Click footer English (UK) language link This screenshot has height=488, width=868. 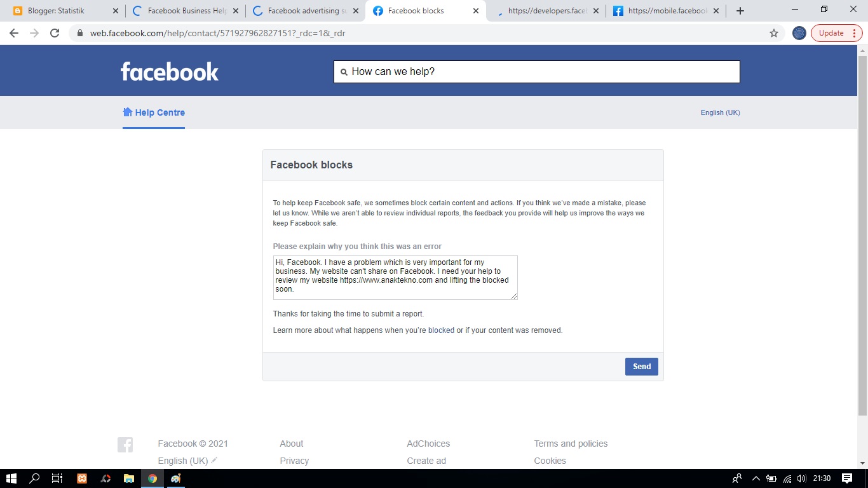183,461
